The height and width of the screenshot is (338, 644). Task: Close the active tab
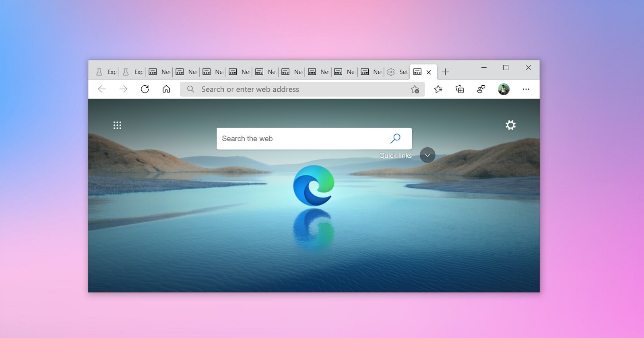[x=429, y=72]
